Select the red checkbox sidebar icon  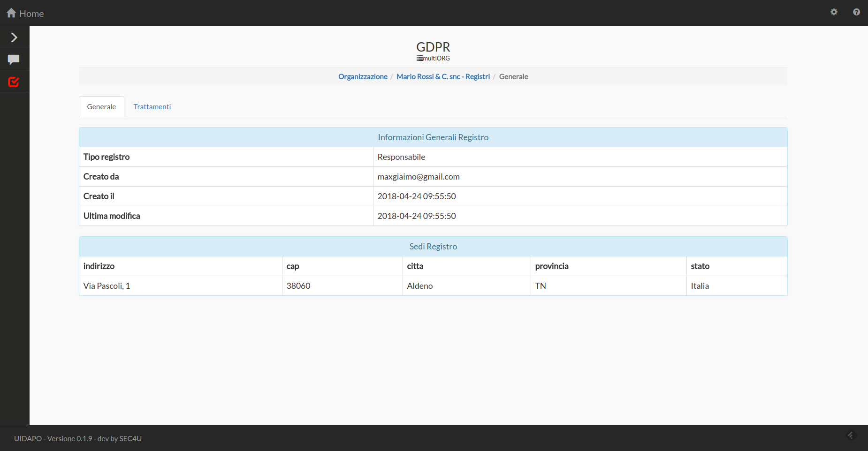[14, 82]
